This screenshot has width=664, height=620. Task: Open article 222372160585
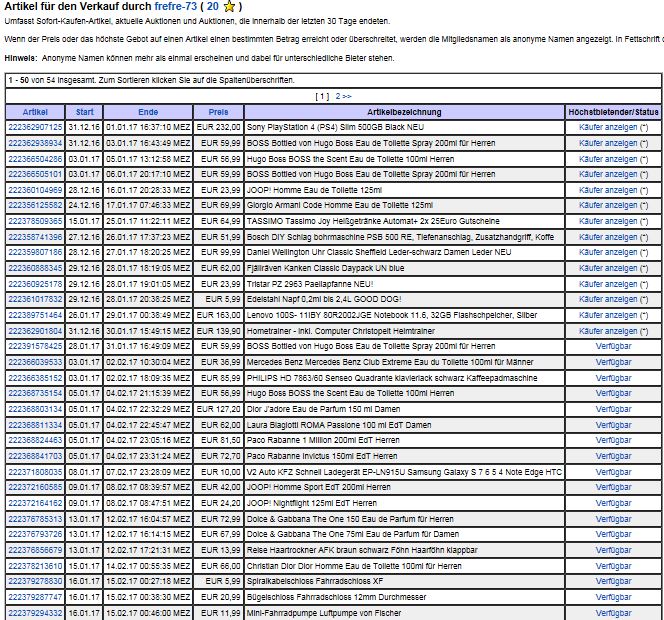coord(35,487)
